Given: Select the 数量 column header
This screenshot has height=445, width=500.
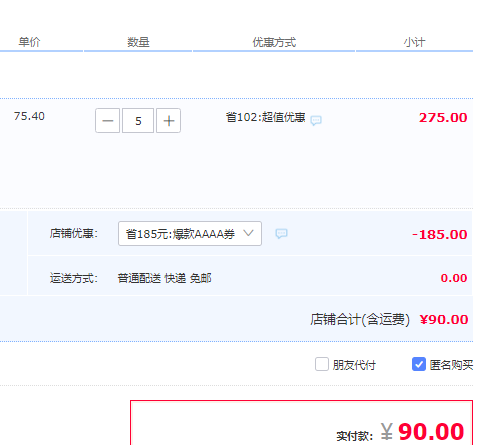Looking at the screenshot, I should (138, 42).
